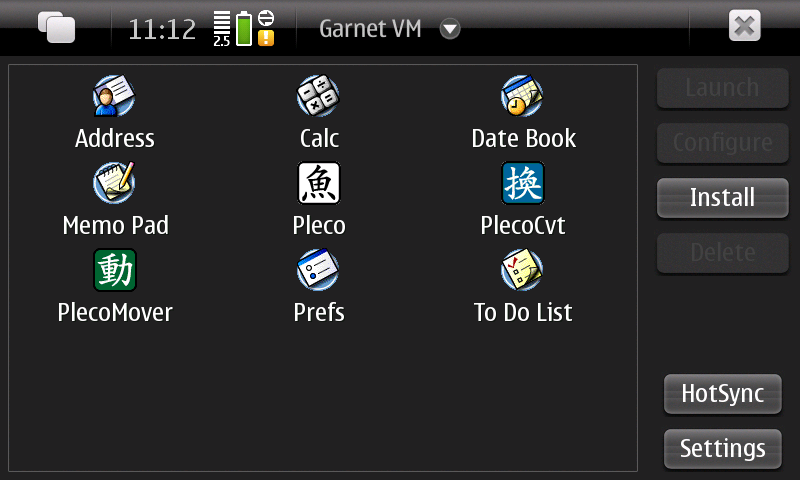Click the HotSync button
800x480 pixels.
click(722, 394)
